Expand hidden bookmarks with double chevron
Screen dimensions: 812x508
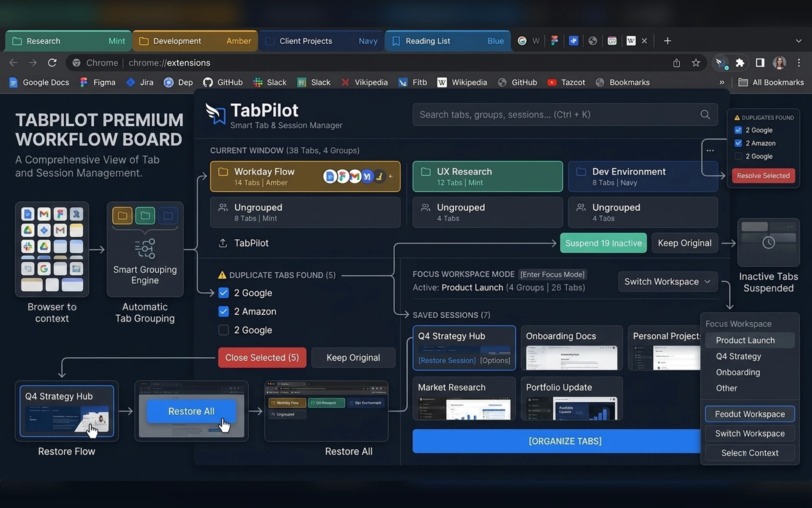coord(722,82)
